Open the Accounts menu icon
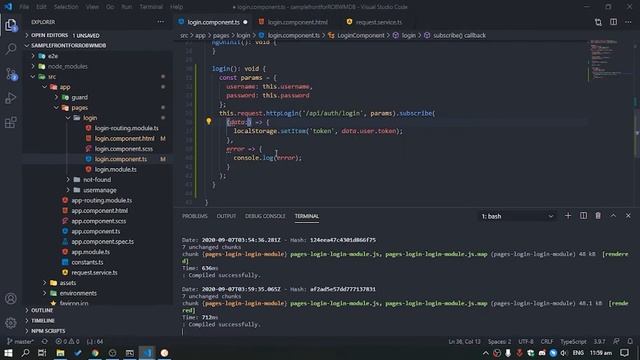The width and height of the screenshot is (640, 360). (11, 298)
